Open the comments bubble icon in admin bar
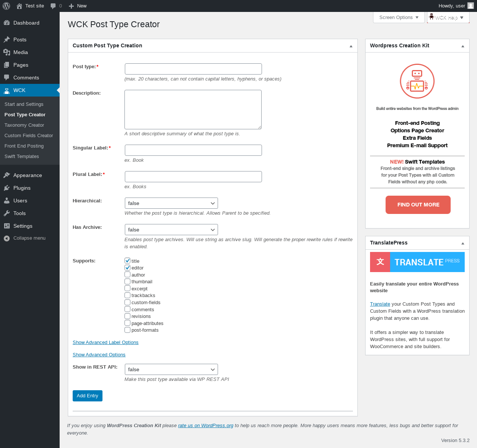Screen dimensions: 477x448 (53, 6)
